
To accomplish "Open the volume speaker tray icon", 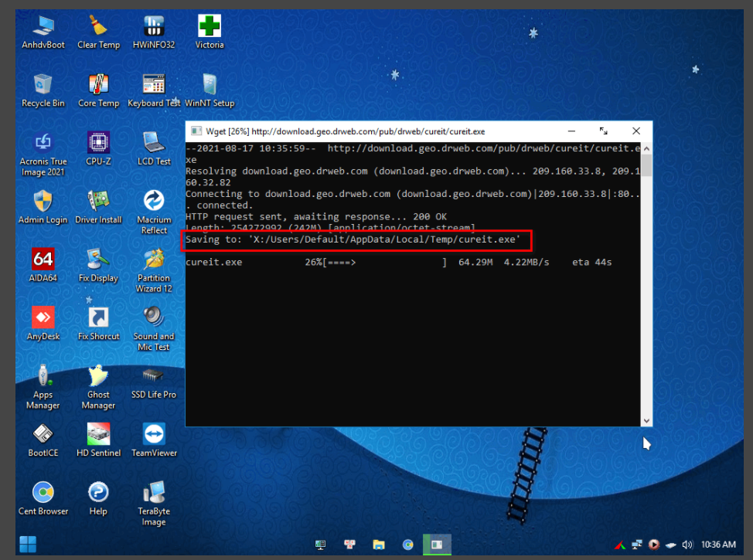I will [x=687, y=545].
